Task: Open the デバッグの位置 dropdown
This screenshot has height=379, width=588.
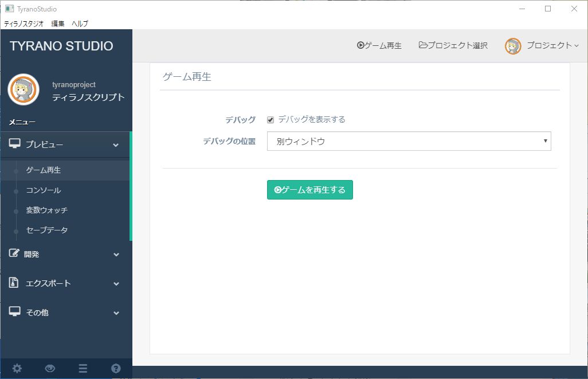Action: click(409, 141)
